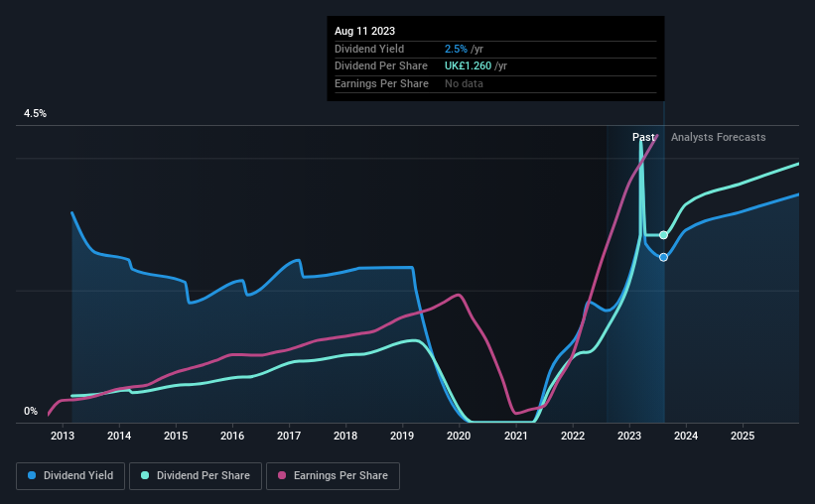Click the 2021 x-axis year label
The width and height of the screenshot is (815, 504).
click(515, 436)
